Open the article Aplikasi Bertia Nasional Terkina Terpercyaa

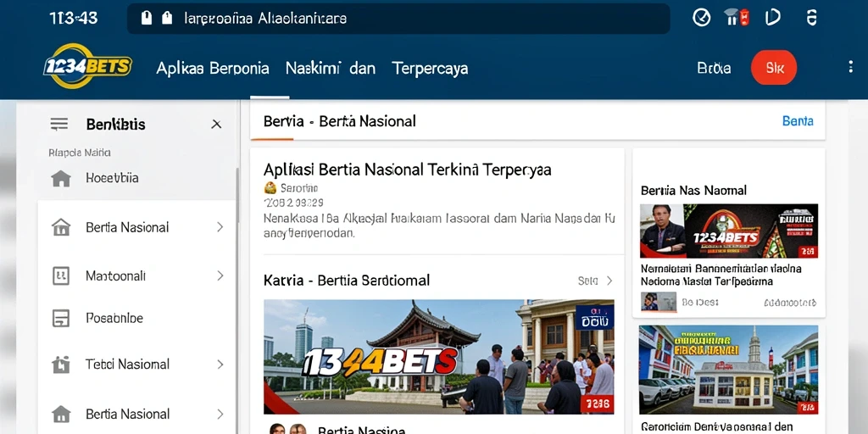click(x=408, y=170)
